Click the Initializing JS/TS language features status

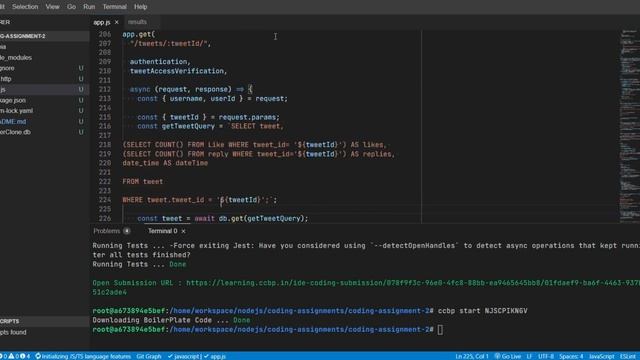click(x=83, y=356)
